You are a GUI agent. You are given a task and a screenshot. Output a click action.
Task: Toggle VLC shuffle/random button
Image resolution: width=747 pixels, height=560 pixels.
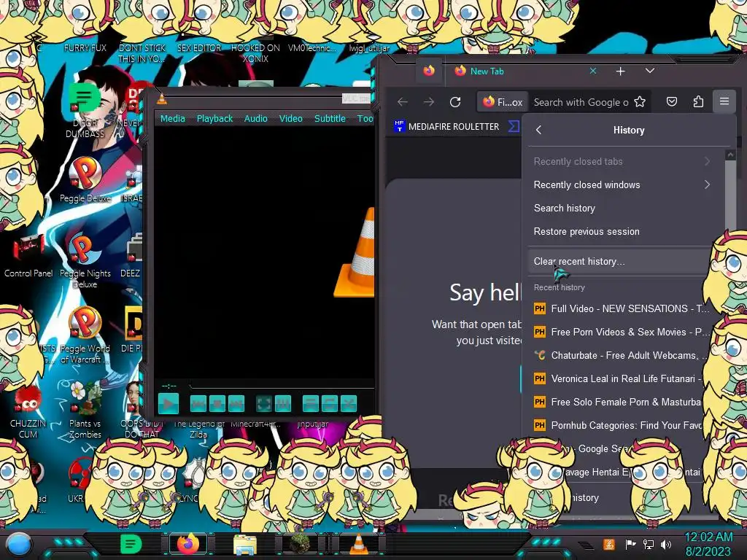click(348, 404)
